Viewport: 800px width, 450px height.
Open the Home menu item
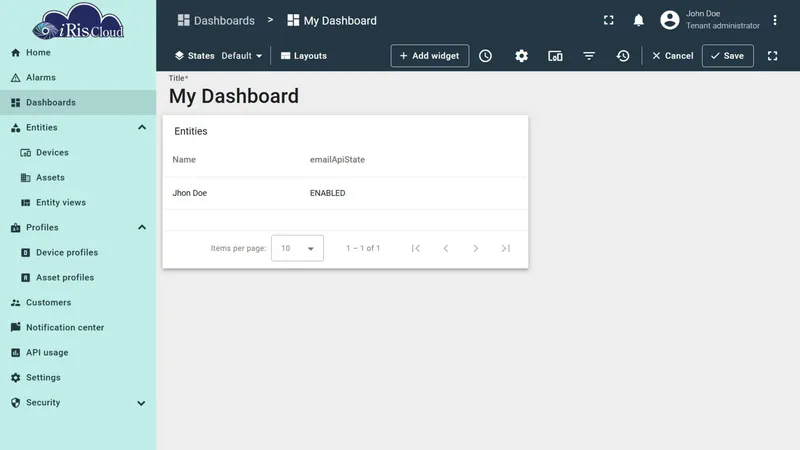click(78, 53)
